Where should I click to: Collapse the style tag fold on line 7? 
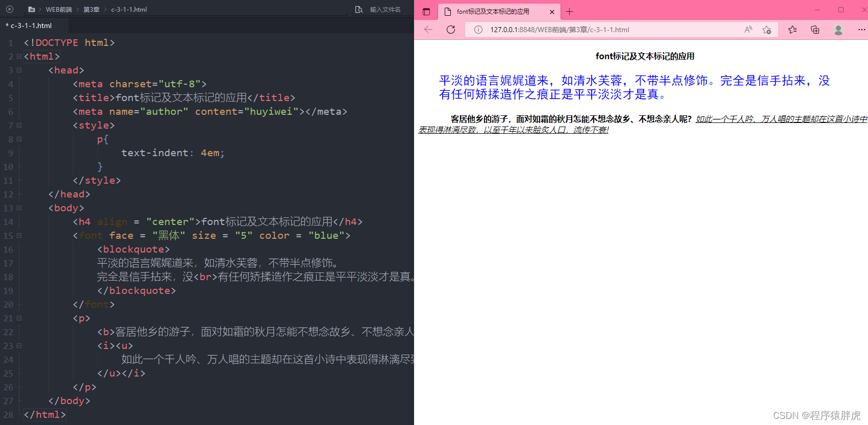point(19,126)
